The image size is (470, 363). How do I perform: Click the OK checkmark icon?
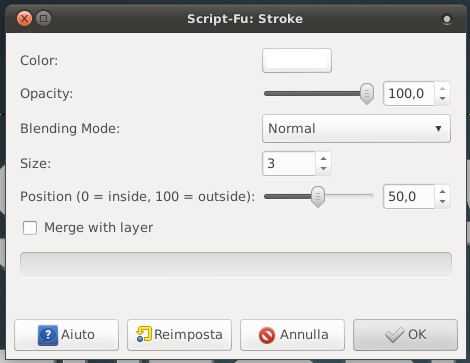click(x=394, y=335)
